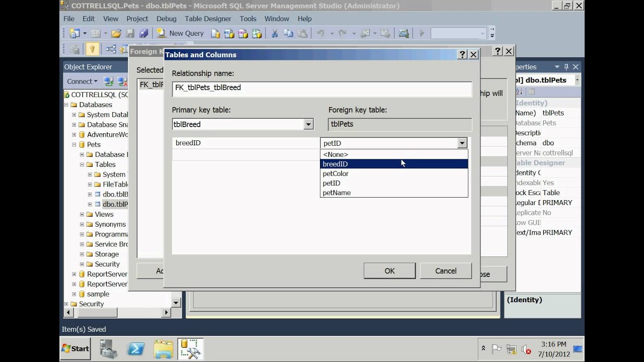Click the Object Explorer scroll-down arrow
The image size is (644, 362).
pyautogui.click(x=176, y=303)
